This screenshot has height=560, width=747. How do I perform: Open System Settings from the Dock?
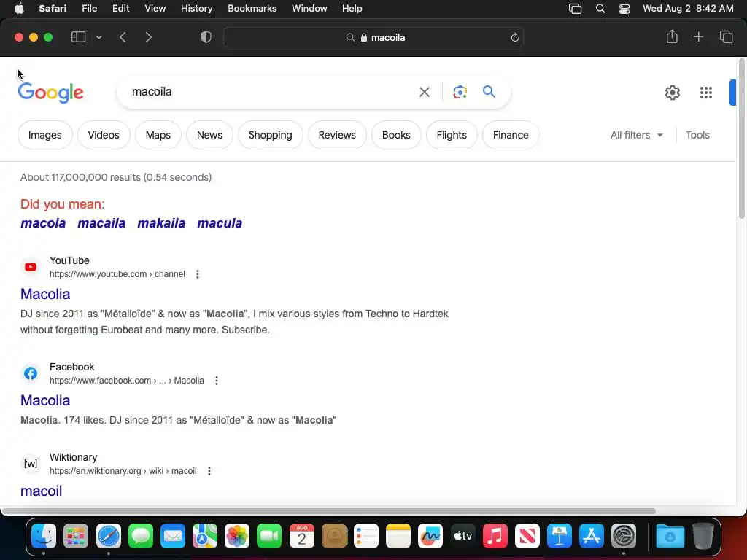pos(624,536)
